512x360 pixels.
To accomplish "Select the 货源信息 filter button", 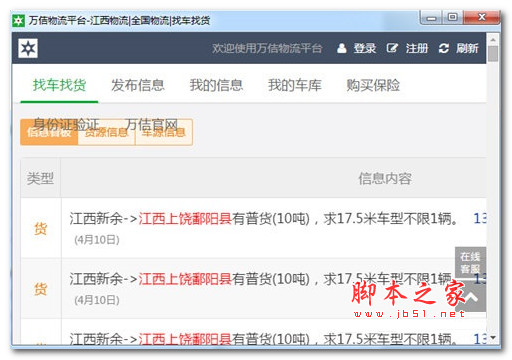I will [x=106, y=132].
